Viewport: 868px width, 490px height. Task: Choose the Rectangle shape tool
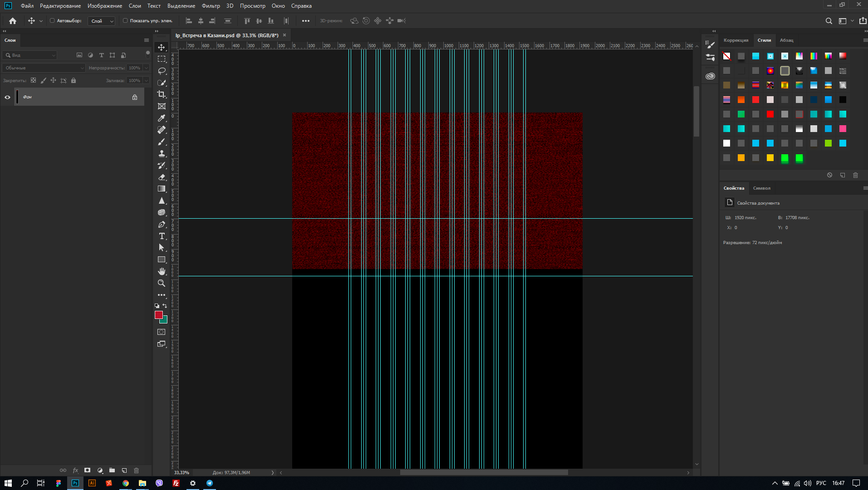click(162, 260)
